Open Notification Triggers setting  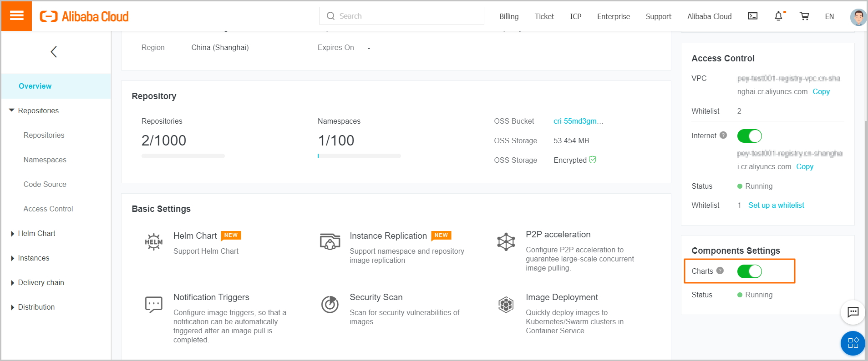211,297
